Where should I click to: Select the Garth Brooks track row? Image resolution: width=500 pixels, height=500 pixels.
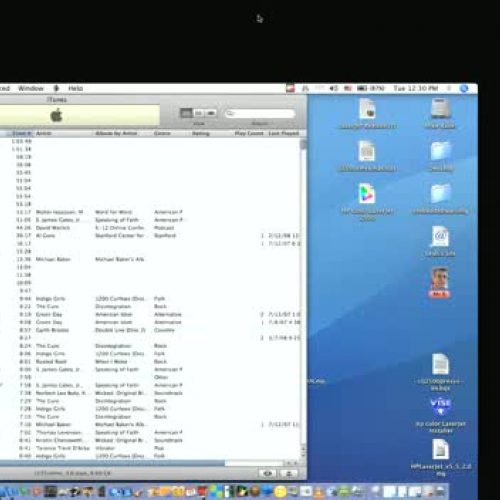[x=150, y=330]
